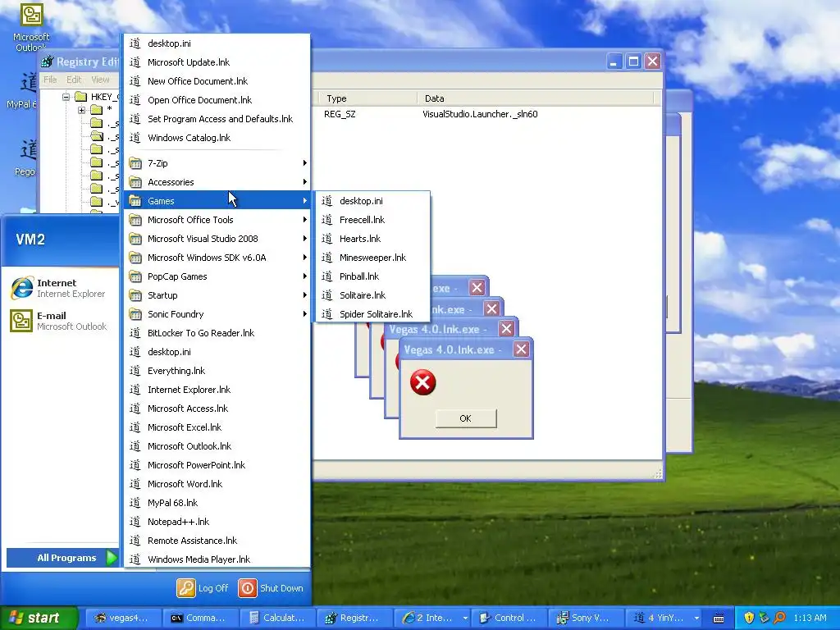Click the Spider Solitaire.lnk icon
The image size is (840, 630).
click(x=326, y=314)
